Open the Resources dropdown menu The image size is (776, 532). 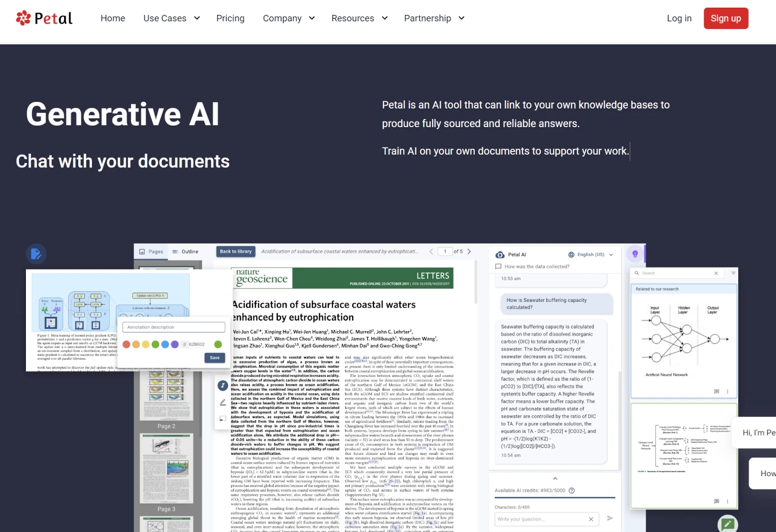coord(360,18)
